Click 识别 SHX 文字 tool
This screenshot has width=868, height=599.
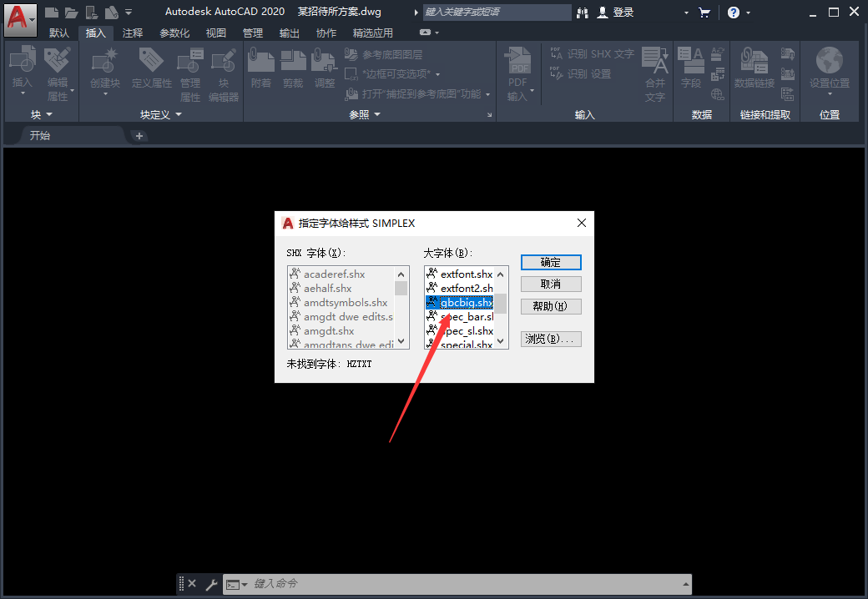click(592, 54)
